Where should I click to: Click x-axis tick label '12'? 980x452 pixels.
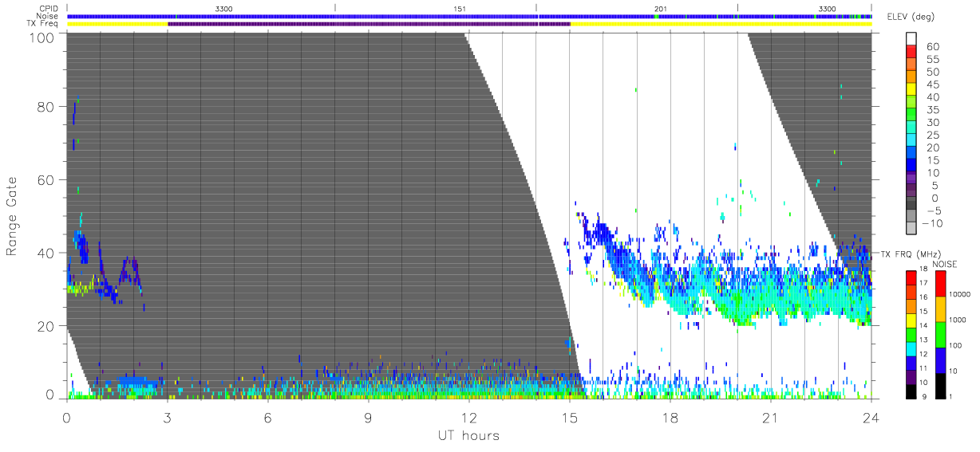pos(469,418)
